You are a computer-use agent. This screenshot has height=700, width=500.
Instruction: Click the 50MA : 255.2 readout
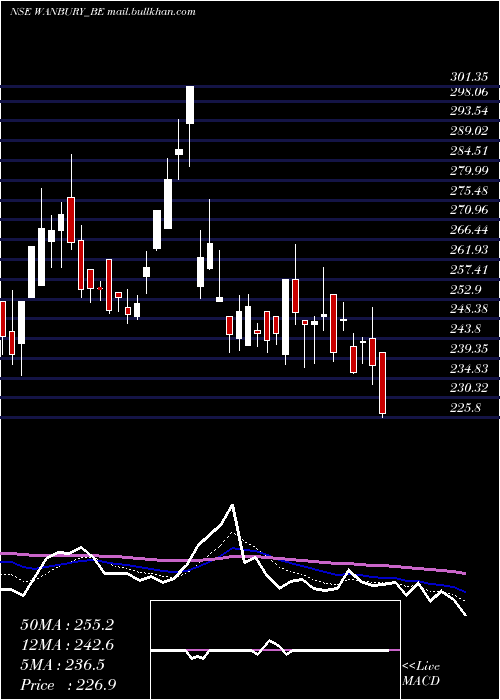click(67, 625)
